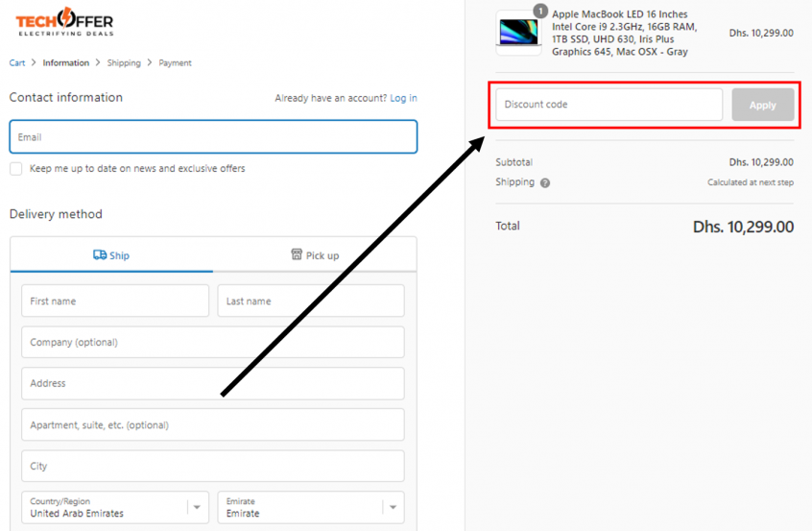
Task: Click the Apple MacBook product title text
Action: click(x=625, y=33)
